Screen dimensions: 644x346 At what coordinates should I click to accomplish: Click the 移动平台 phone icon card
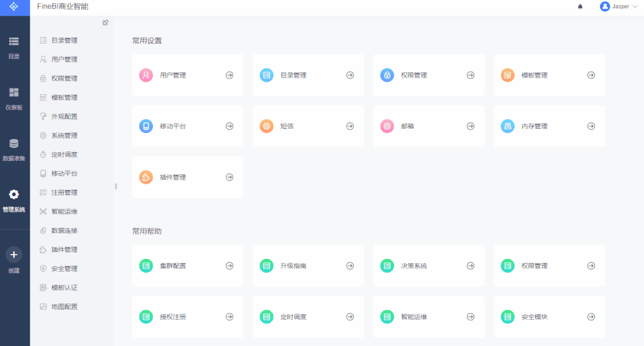(187, 126)
